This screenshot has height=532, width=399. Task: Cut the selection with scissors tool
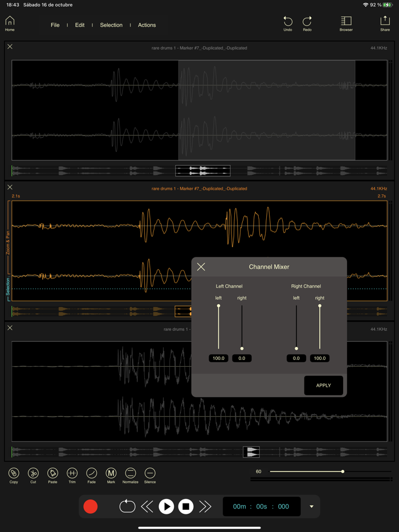[x=33, y=476]
